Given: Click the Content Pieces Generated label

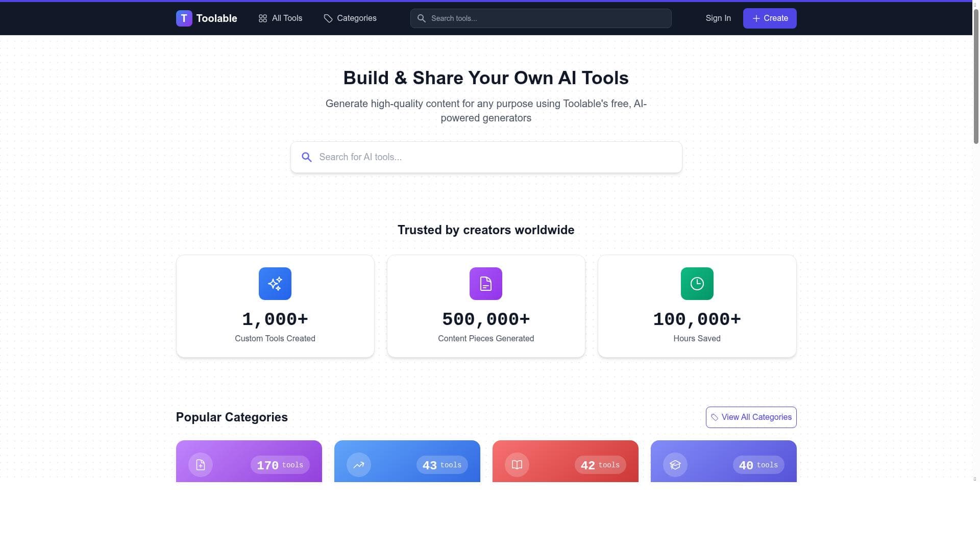Looking at the screenshot, I should click(486, 338).
